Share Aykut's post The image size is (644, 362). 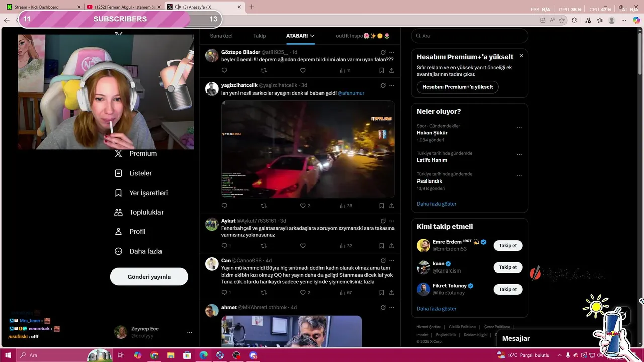392,246
